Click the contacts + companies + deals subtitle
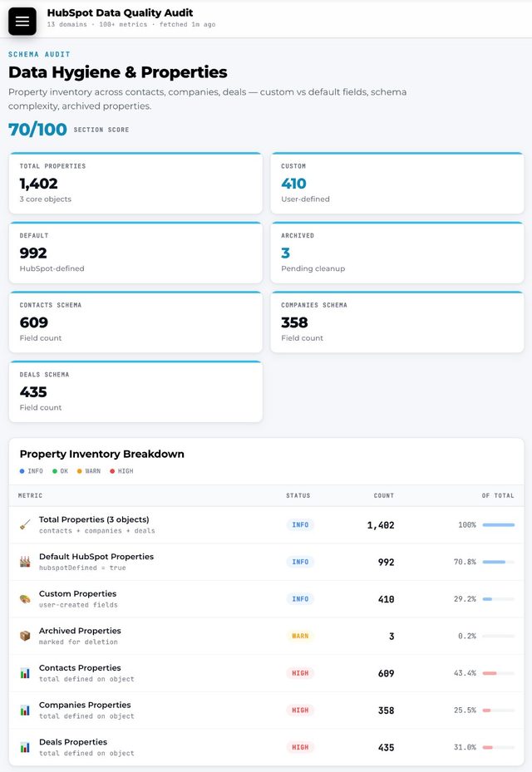 (x=97, y=531)
